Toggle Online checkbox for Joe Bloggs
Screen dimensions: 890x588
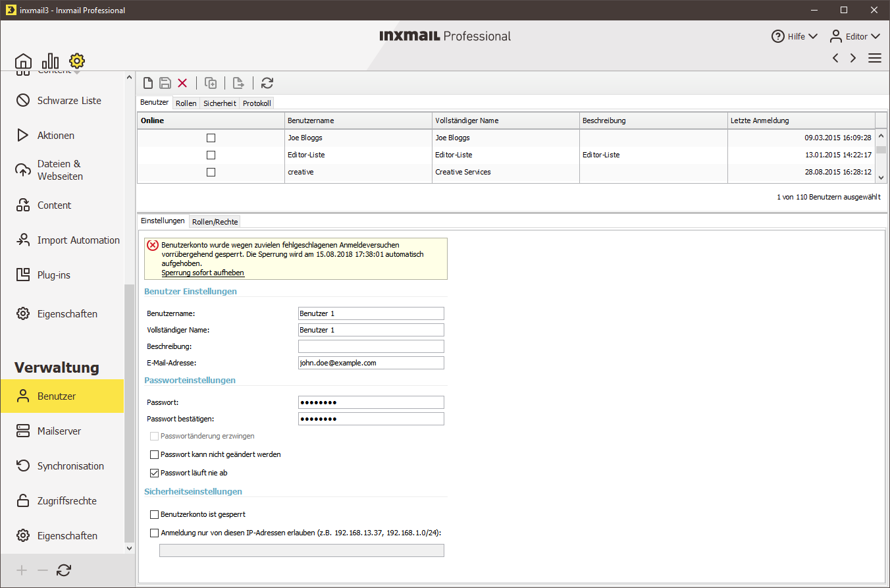click(211, 138)
